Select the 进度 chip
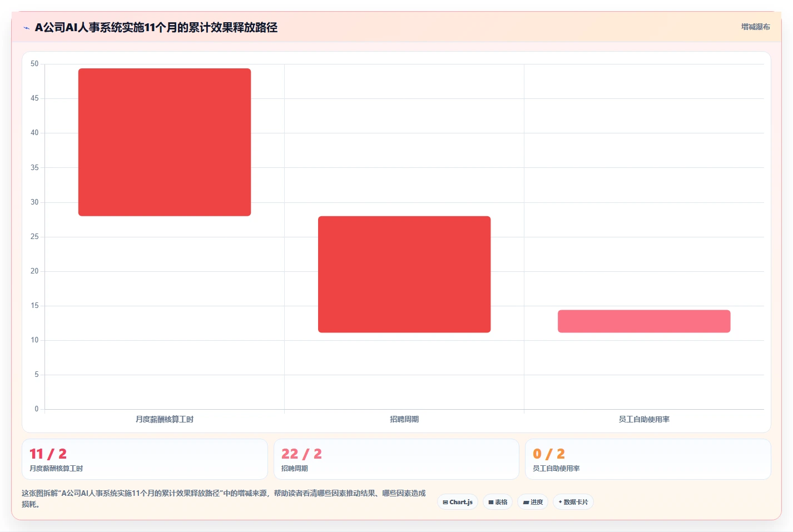This screenshot has width=793, height=532. click(x=533, y=502)
